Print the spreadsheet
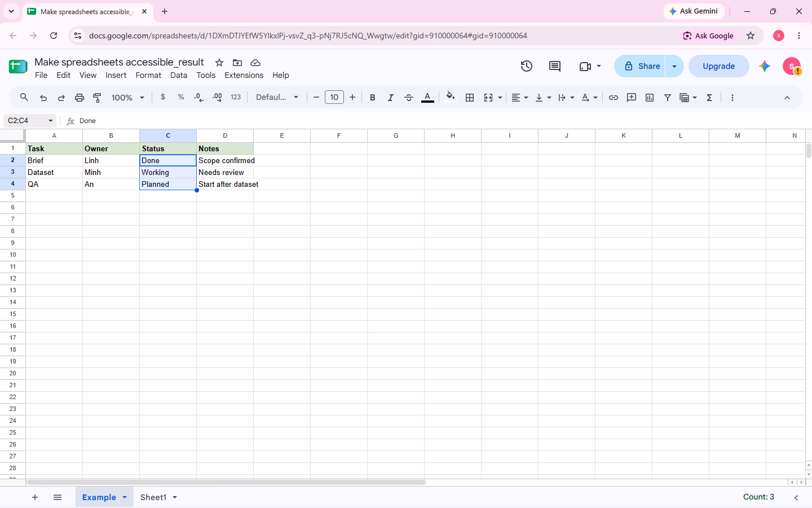 click(80, 98)
